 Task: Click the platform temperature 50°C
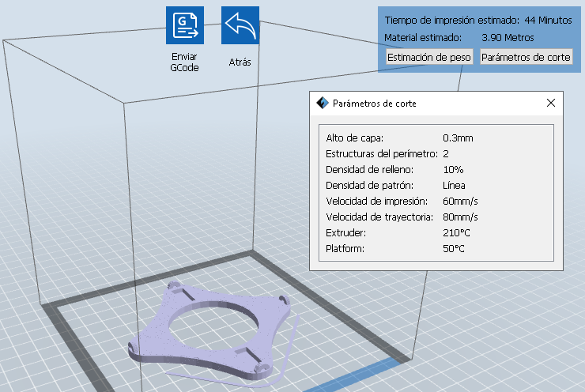454,248
